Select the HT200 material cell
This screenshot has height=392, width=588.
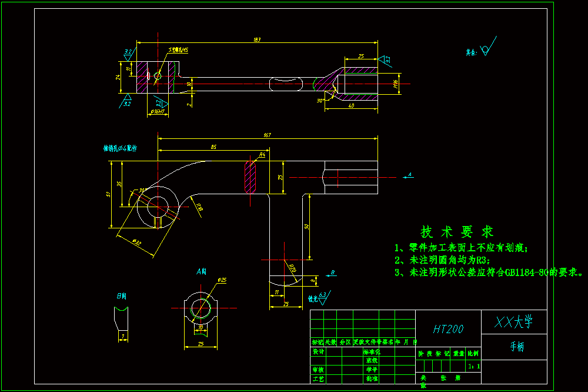pos(448,329)
